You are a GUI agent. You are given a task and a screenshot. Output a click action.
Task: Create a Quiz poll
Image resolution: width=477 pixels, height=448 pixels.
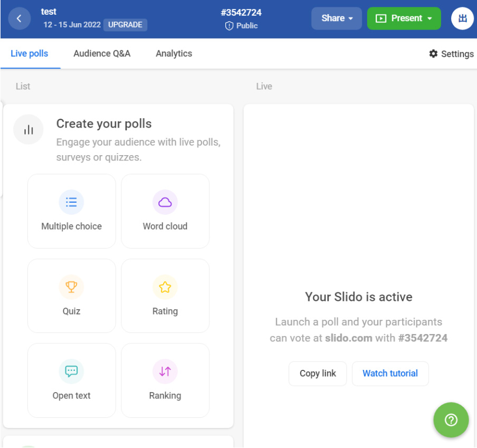point(71,296)
